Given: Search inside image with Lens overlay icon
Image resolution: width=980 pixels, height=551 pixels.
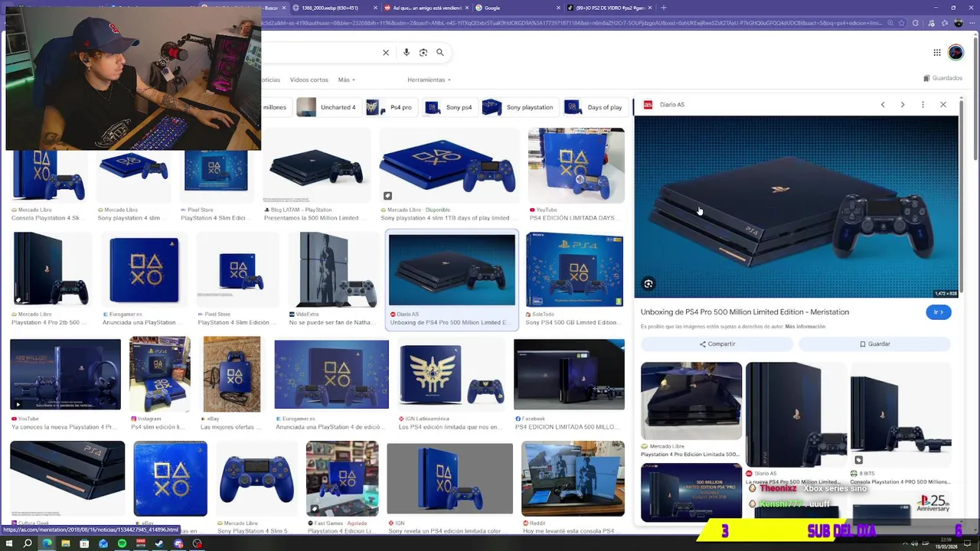Looking at the screenshot, I should click(x=648, y=284).
